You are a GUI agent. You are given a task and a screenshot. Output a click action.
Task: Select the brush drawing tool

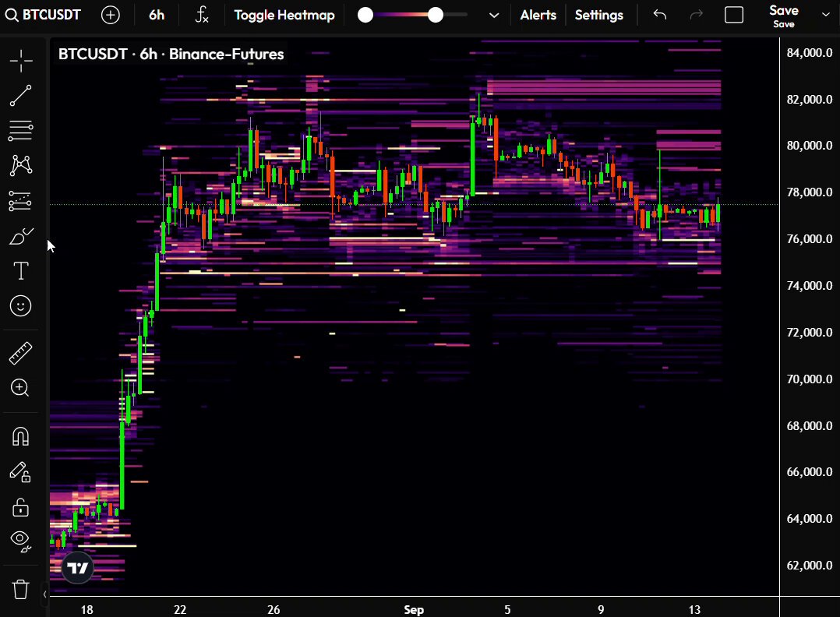pos(21,236)
